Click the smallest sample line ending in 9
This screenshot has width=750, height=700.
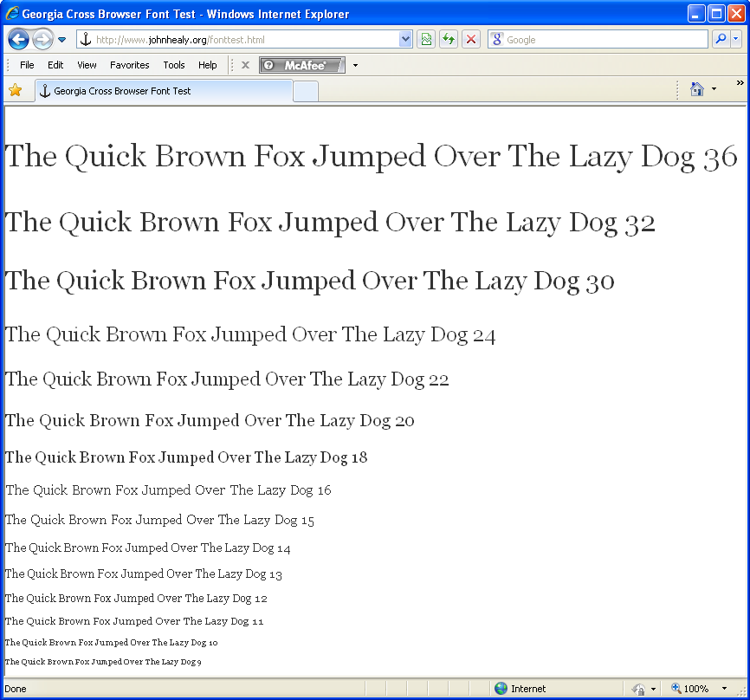[103, 662]
